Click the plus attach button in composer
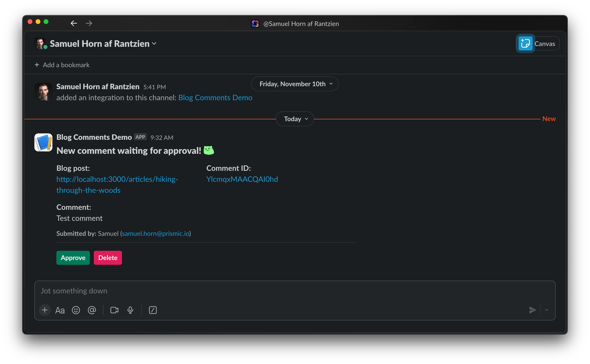The width and height of the screenshot is (590, 364). click(45, 310)
